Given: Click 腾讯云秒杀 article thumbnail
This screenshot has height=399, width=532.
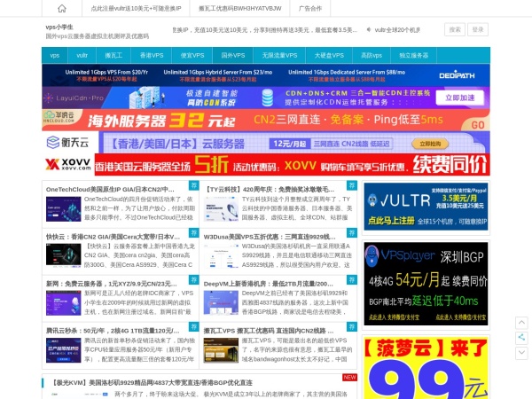Looking at the screenshot, I should pyautogui.click(x=64, y=350).
